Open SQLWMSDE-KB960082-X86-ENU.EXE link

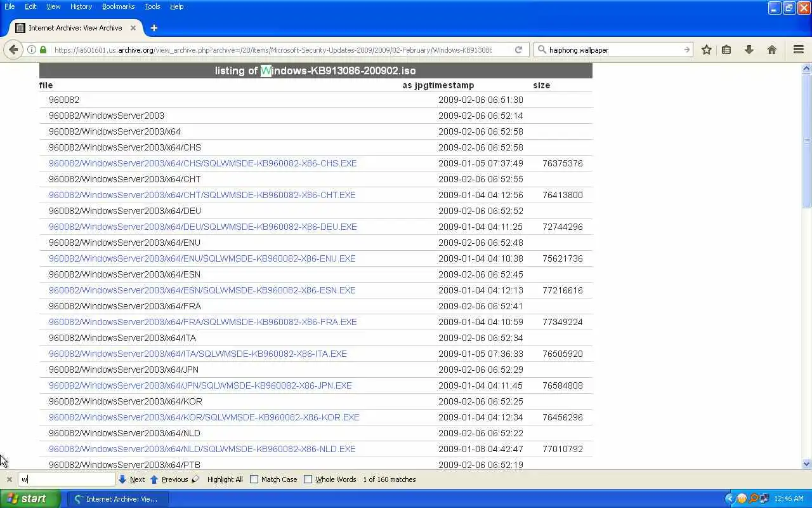pos(202,258)
